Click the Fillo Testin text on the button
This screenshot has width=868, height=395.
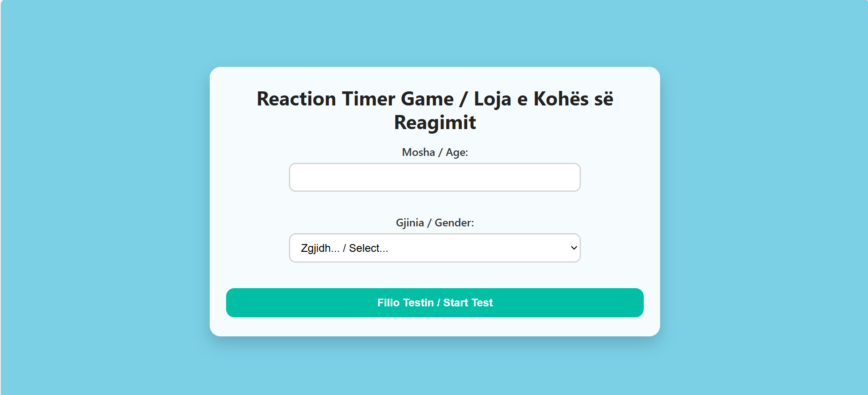coord(405,303)
